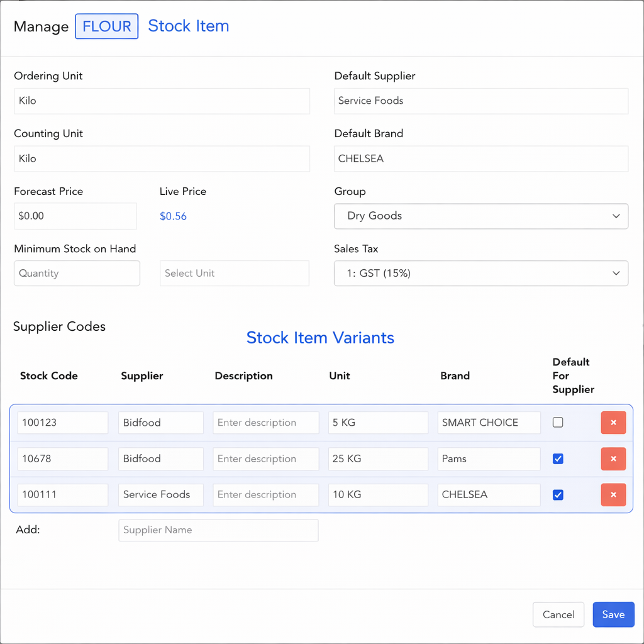
Task: Delete the 100111 Service Foods code row
Action: tap(613, 494)
